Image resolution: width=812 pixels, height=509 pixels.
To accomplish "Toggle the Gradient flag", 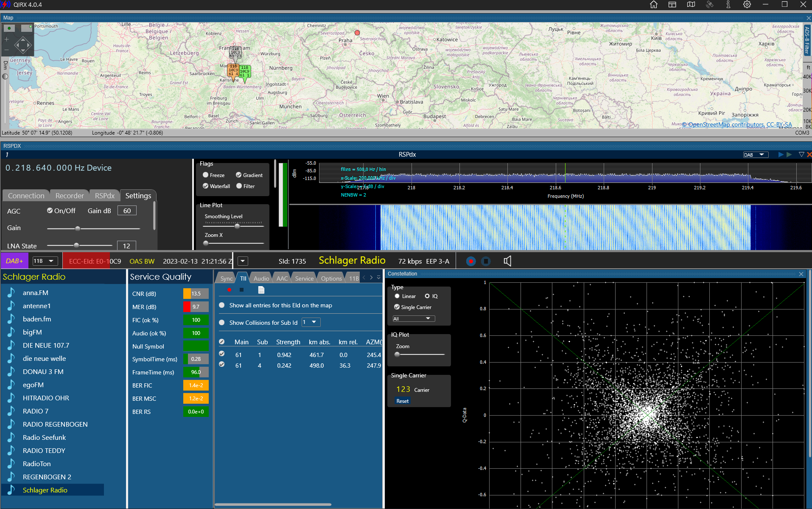I will (x=238, y=175).
